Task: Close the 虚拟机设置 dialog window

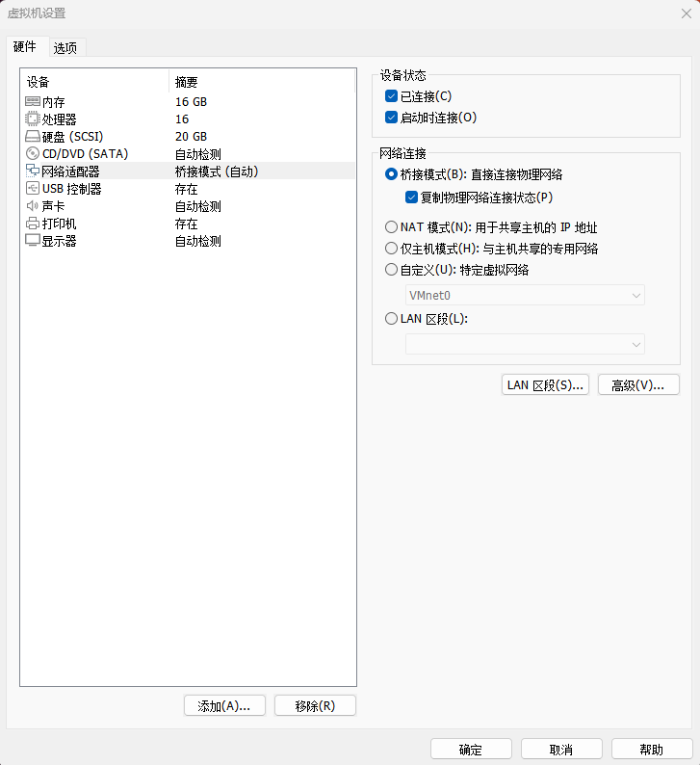Action: 687,13
